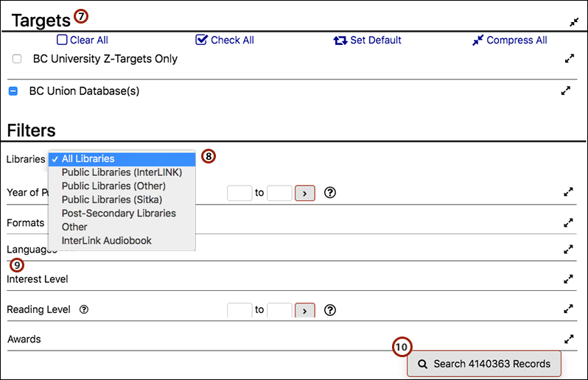
Task: Click help icon after Reading Level range fields
Action: (x=330, y=310)
